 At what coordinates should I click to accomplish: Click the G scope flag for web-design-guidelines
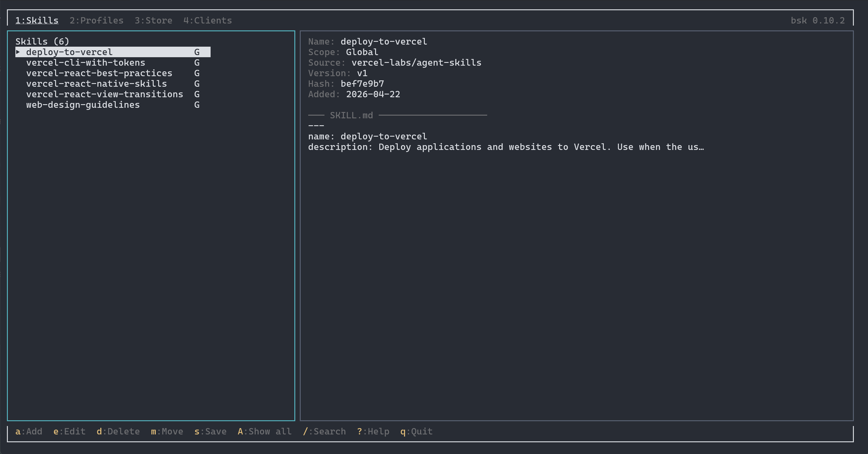[197, 105]
